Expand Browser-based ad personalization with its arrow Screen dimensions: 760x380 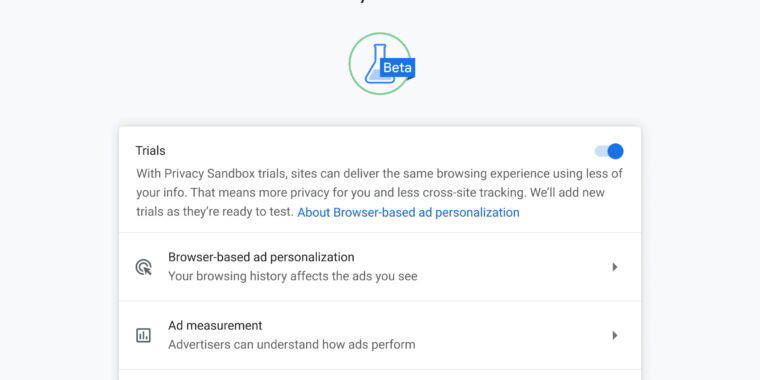[615, 267]
